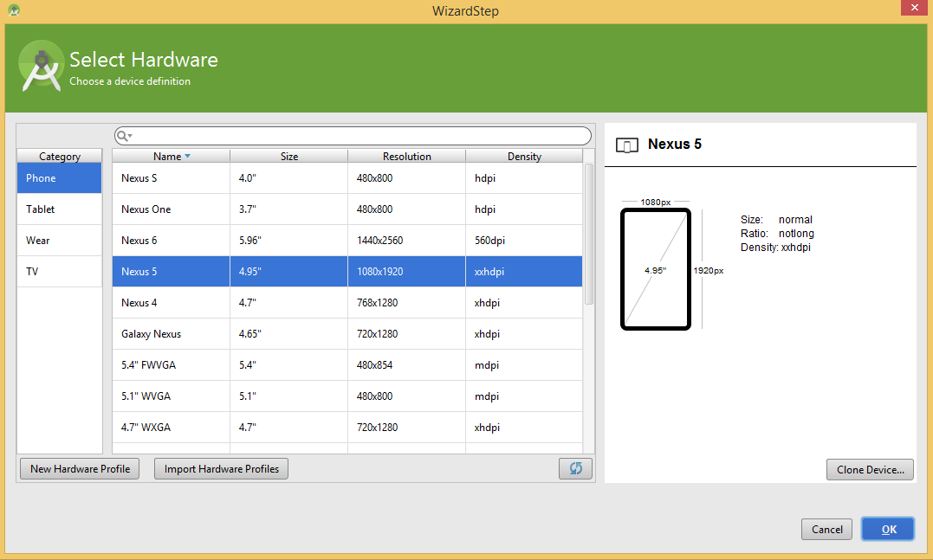
Task: Click the xhdpi density of Nexus 4 row
Action: [x=524, y=303]
